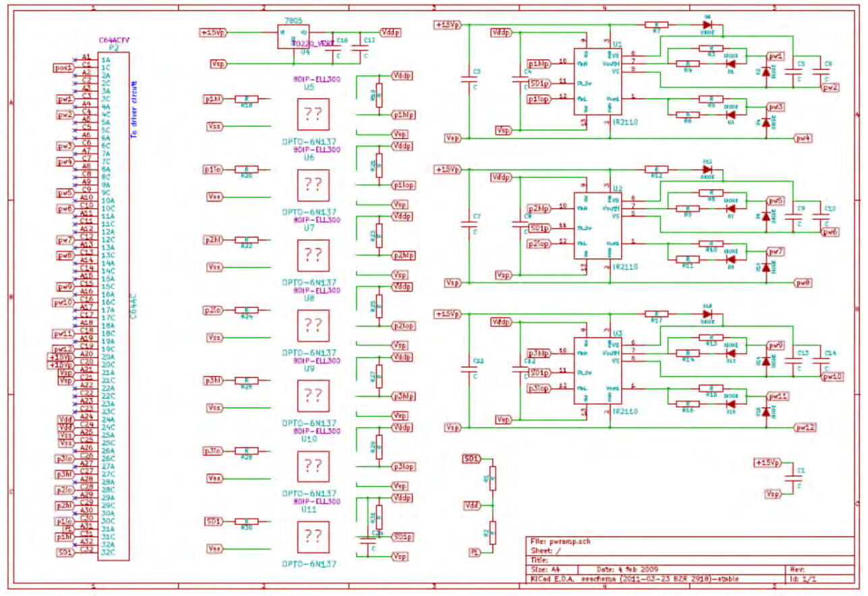
Task: Select the U7 optocoupler question-mark box
Action: pyautogui.click(x=313, y=255)
